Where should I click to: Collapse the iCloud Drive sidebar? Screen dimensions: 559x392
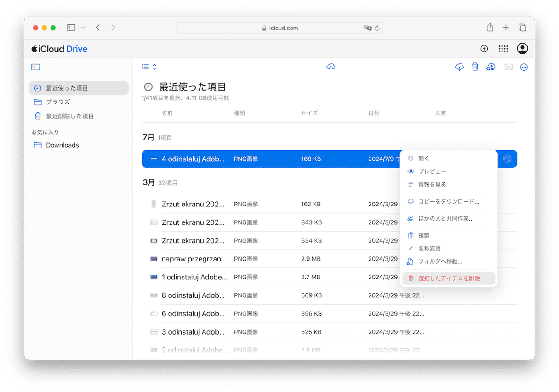point(35,67)
